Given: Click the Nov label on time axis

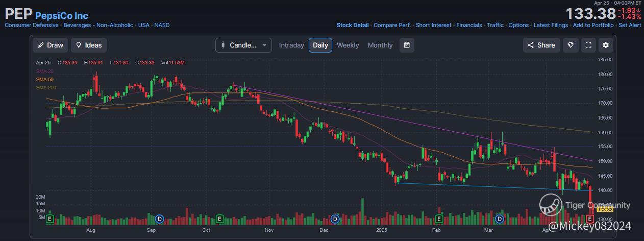Looking at the screenshot, I should pos(269,231).
